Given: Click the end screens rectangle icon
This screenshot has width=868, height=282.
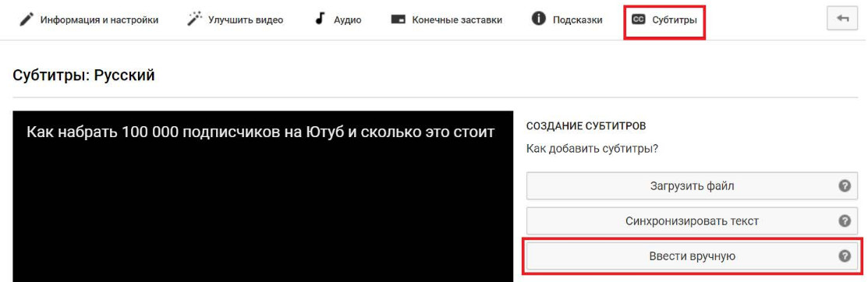Looking at the screenshot, I should point(398,20).
